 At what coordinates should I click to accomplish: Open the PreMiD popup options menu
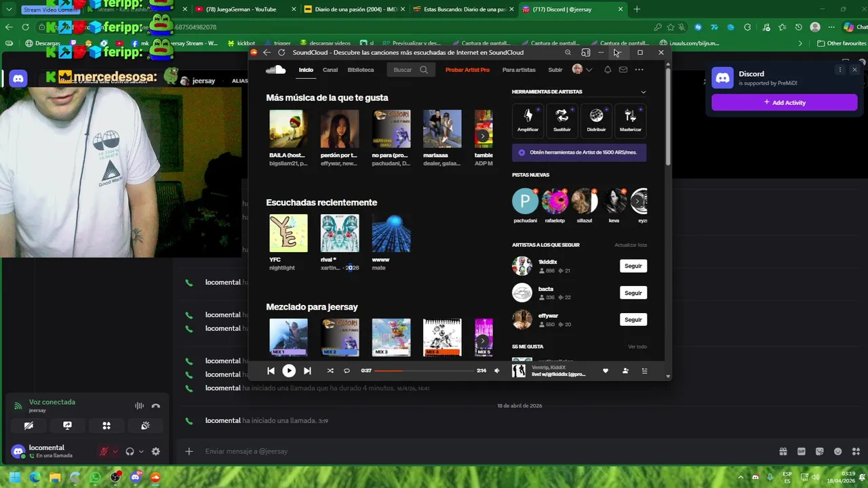840,70
